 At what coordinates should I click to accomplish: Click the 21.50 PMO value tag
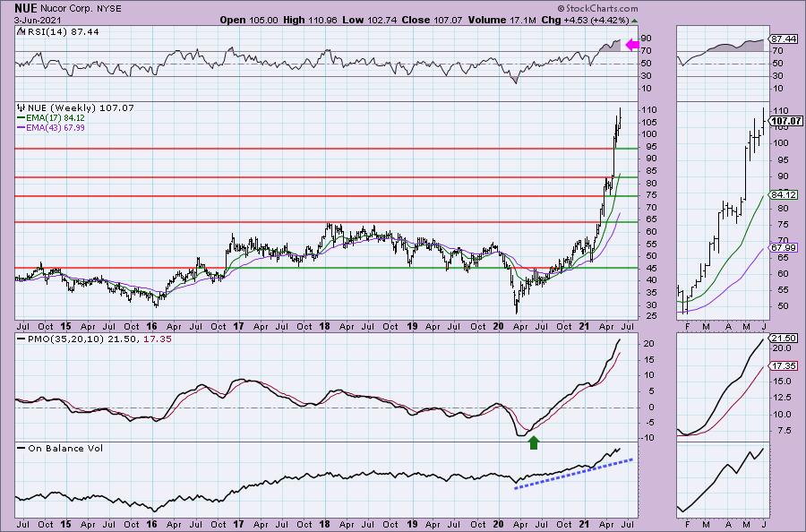pos(783,339)
